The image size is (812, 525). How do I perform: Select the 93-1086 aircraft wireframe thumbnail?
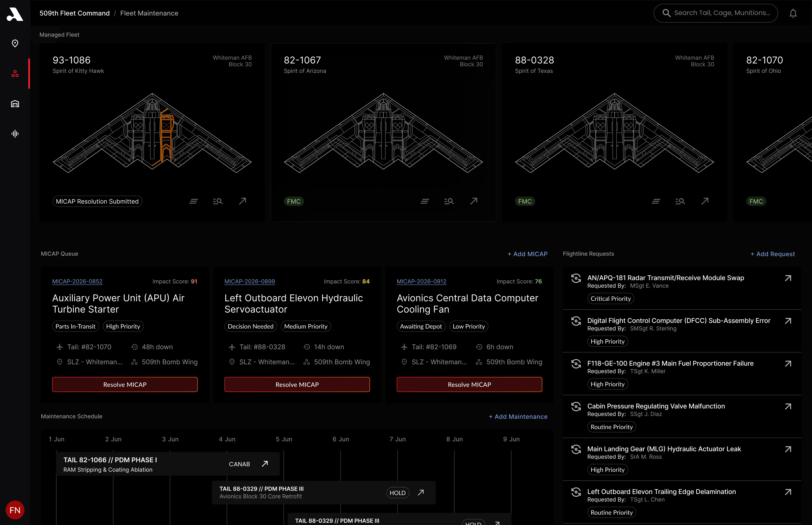pos(152,133)
